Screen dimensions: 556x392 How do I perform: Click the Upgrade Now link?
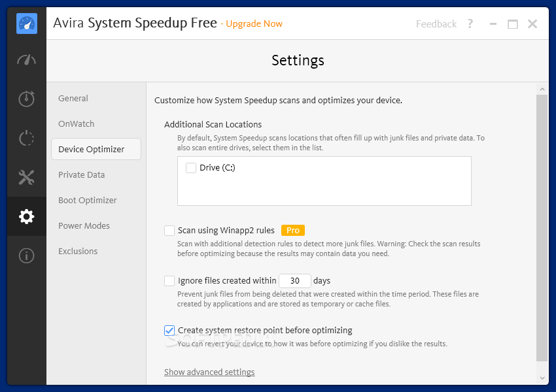click(x=254, y=24)
